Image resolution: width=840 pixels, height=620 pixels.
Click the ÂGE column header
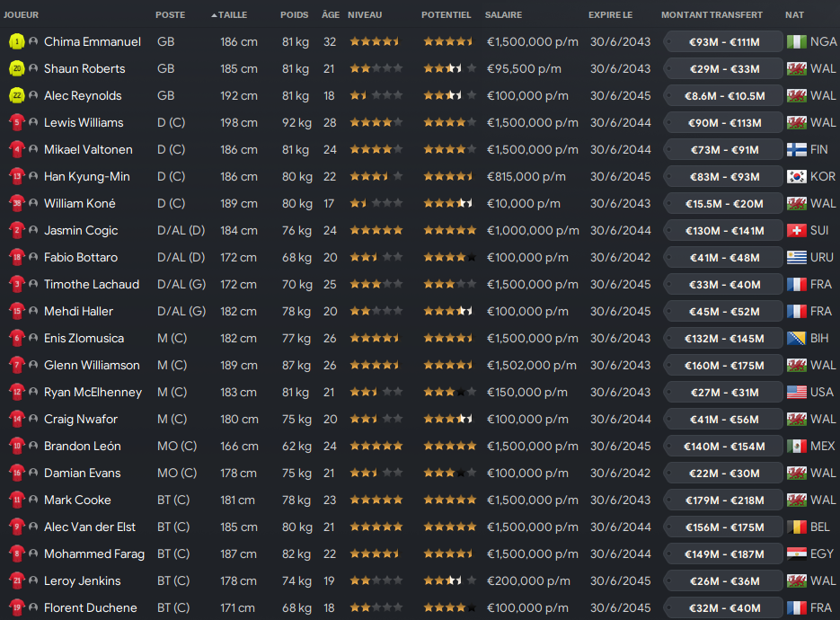331,15
